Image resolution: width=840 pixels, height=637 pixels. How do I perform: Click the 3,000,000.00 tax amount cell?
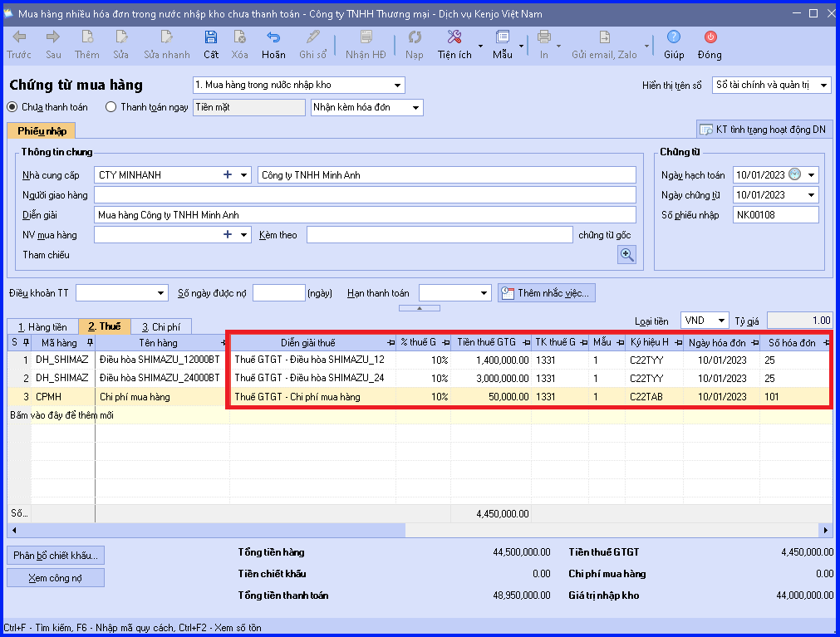pos(491,379)
